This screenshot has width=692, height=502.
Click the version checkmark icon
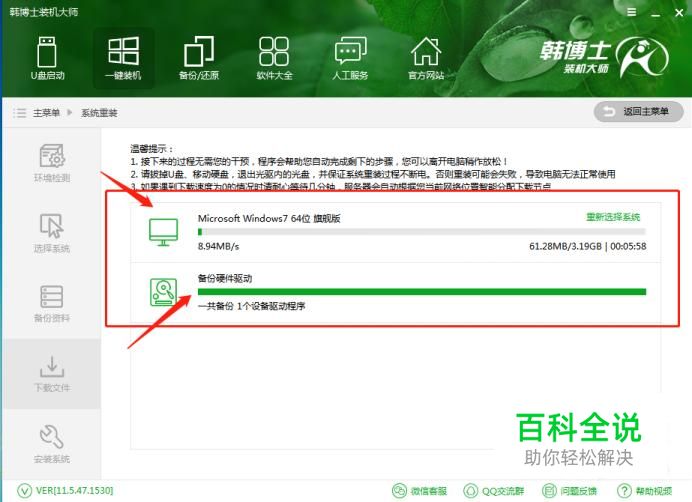pos(24,491)
